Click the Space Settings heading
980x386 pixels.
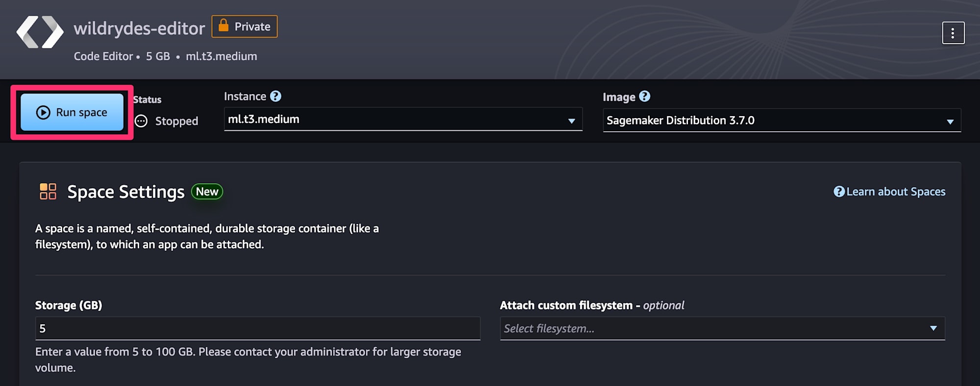coord(125,192)
